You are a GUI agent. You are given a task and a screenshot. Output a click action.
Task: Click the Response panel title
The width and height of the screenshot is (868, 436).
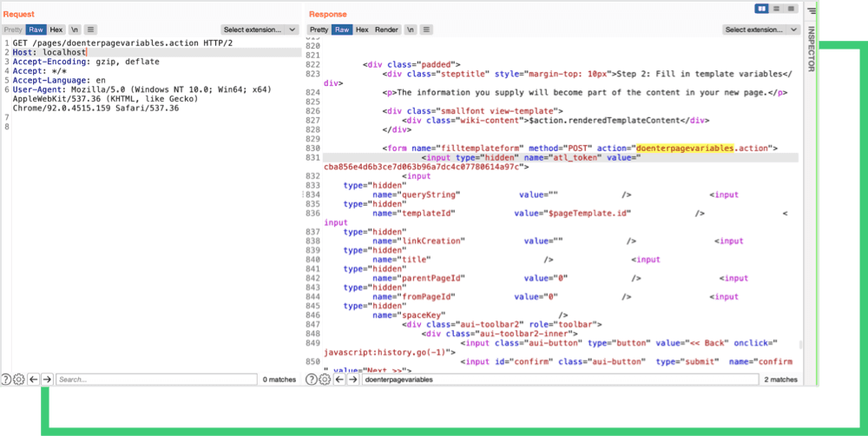[x=328, y=14]
